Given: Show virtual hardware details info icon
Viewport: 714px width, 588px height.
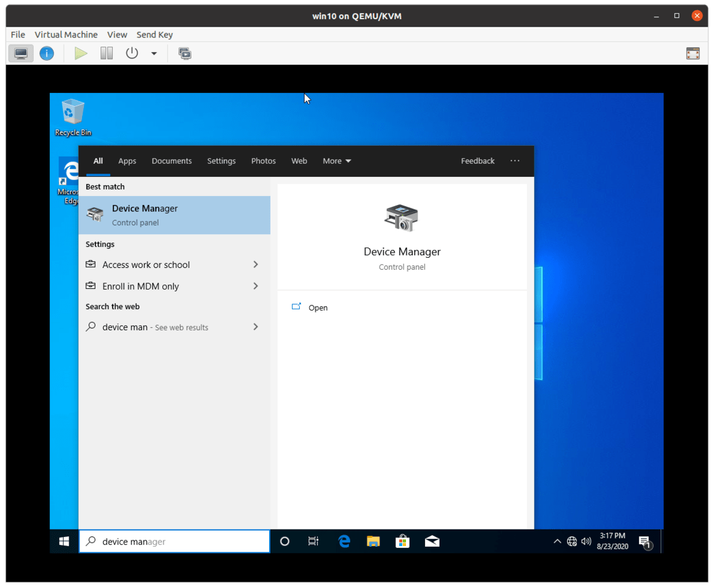Looking at the screenshot, I should click(x=46, y=53).
